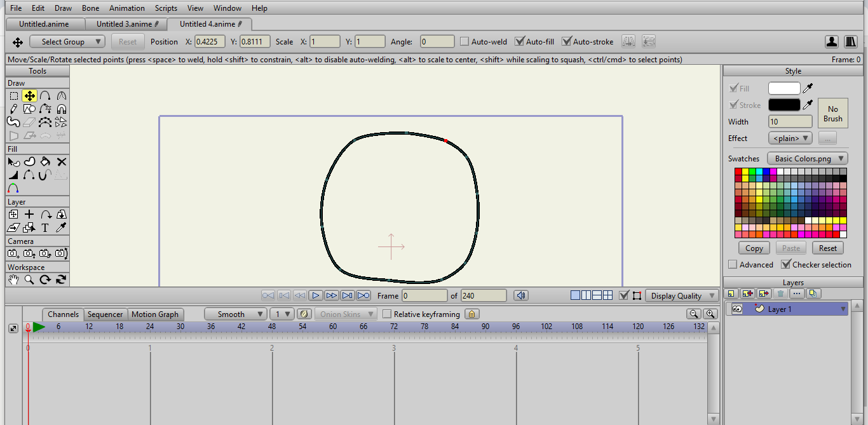Image resolution: width=868 pixels, height=425 pixels.
Task: Enable Relative keyframing checkbox
Action: (x=387, y=314)
